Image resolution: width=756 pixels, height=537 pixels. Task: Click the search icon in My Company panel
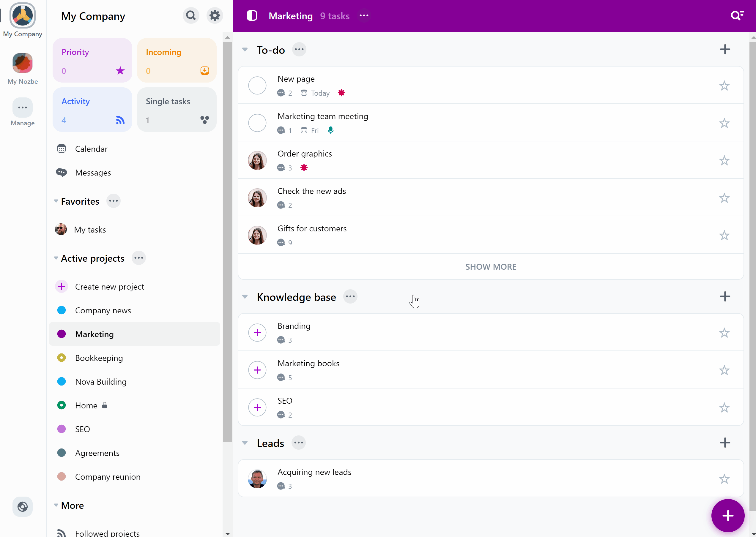pos(191,16)
